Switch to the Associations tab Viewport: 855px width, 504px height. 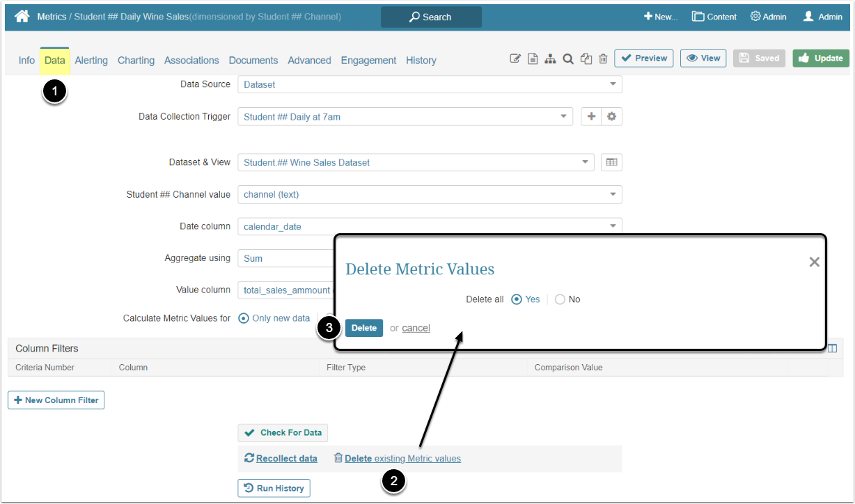pyautogui.click(x=191, y=61)
